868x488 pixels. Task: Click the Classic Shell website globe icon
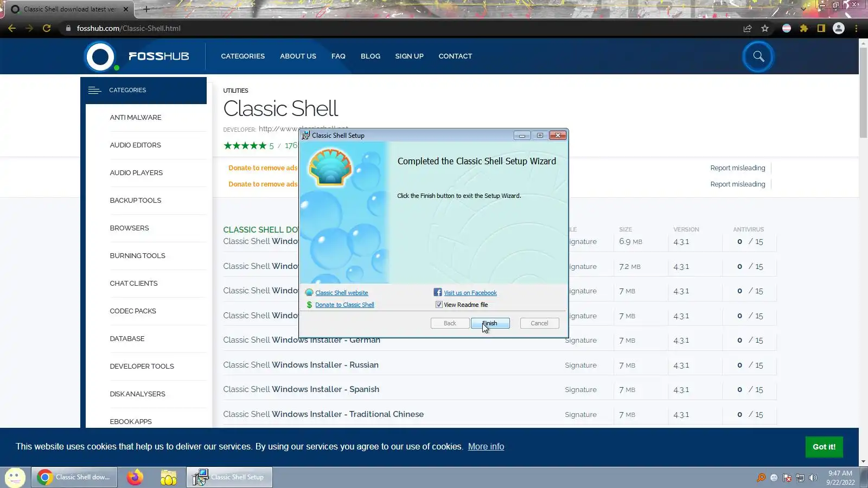coord(309,293)
